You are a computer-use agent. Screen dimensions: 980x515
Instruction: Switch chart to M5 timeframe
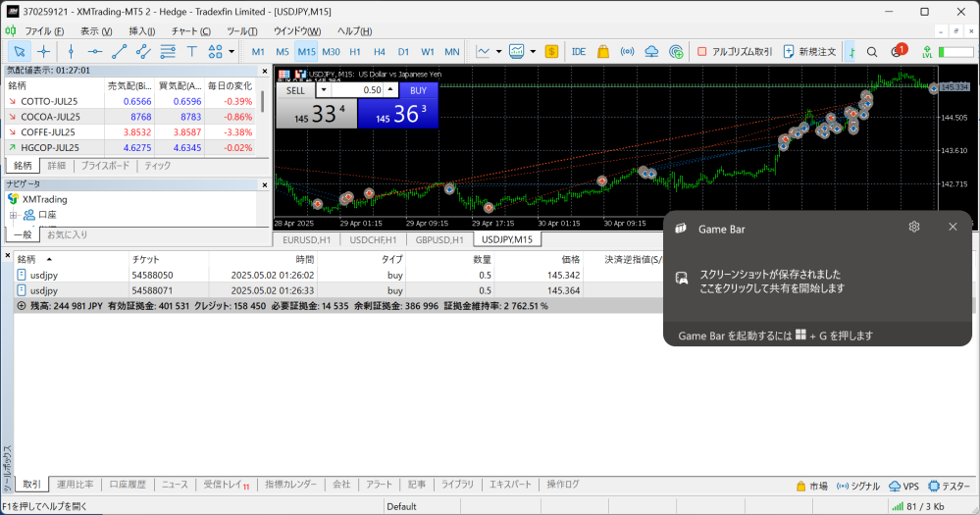[x=283, y=52]
